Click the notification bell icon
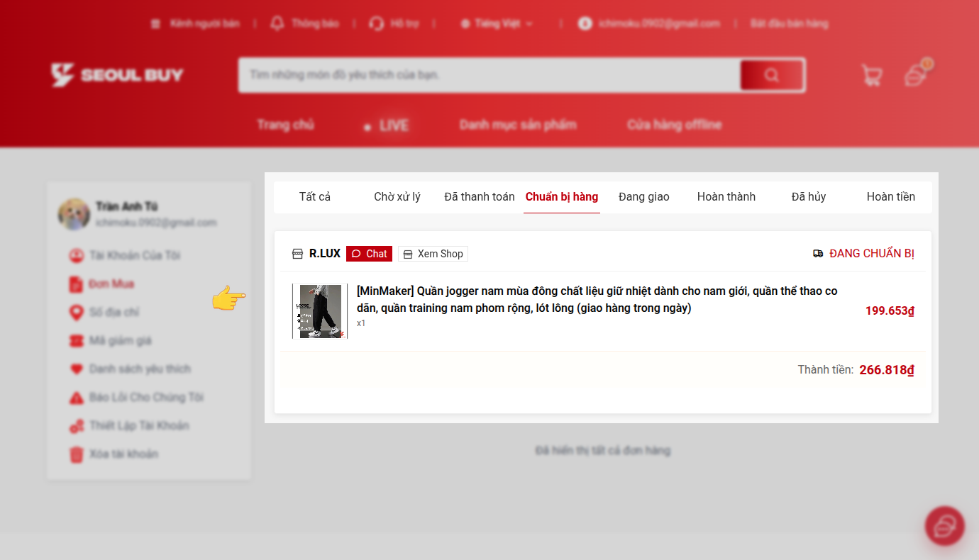979x560 pixels. tap(277, 23)
